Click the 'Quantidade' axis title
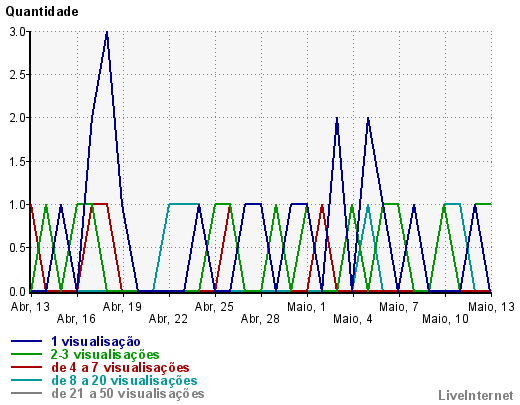 tap(42, 12)
